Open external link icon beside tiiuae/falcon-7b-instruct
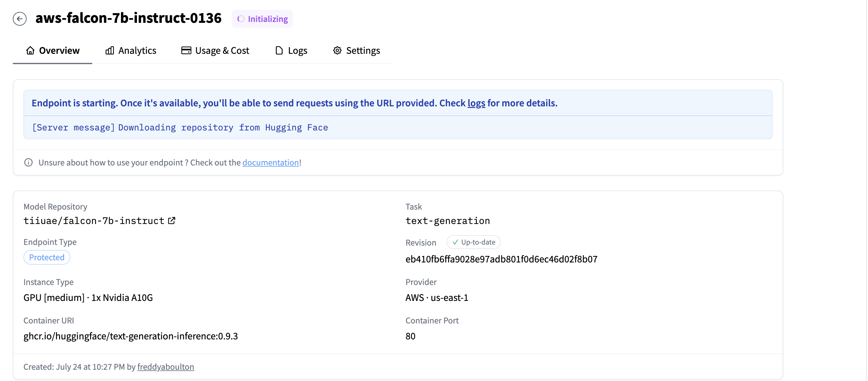 point(172,221)
